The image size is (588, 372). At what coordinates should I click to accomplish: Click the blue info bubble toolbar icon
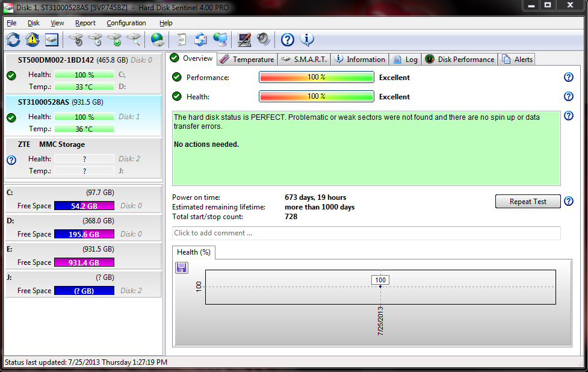click(x=307, y=40)
